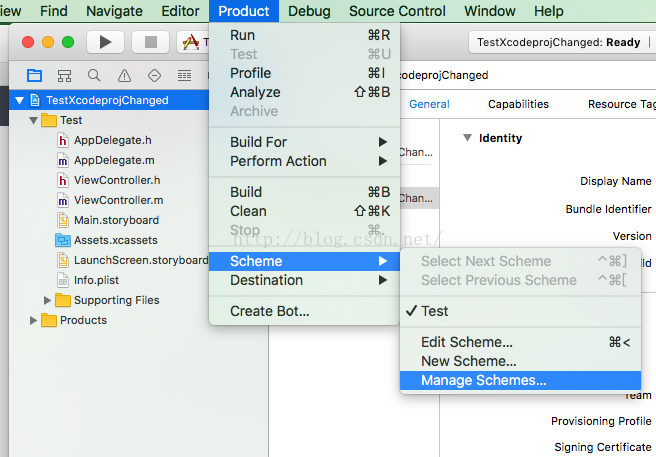Click the ViewController.h file icon
This screenshot has height=457, width=656.
pos(63,180)
